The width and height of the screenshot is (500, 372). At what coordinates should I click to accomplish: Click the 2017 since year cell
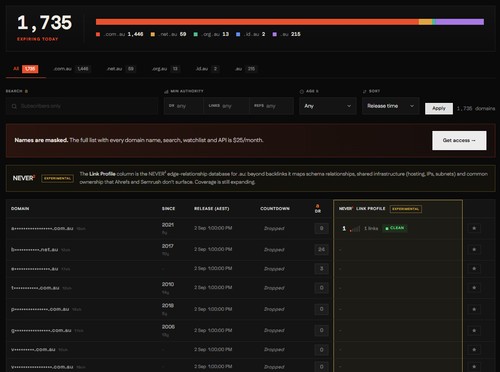[168, 246]
